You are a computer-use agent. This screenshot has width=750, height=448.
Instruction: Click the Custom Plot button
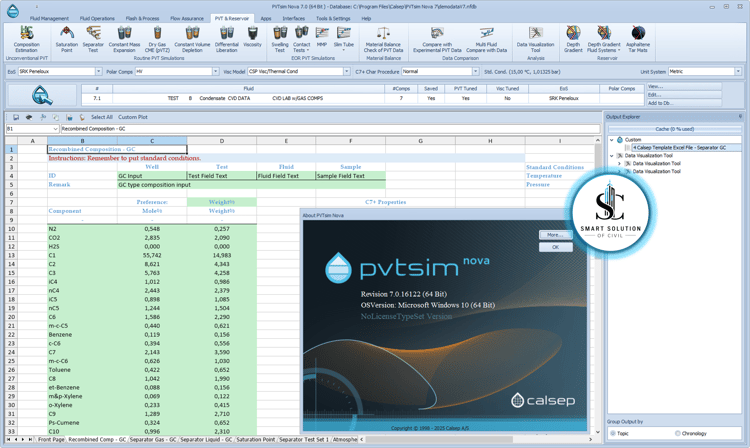133,117
